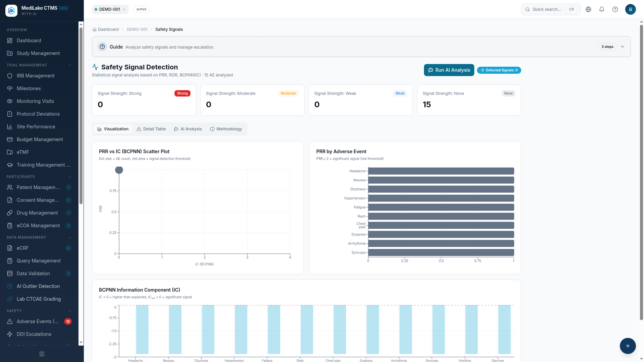
Task: Open eTMF section
Action: tap(39, 152)
